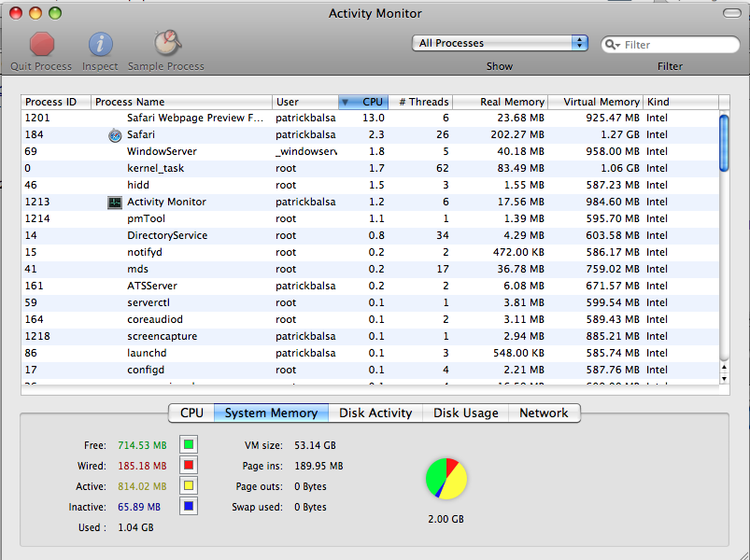Click the toolbar toggle pill button
750x560 pixels.
point(732,13)
